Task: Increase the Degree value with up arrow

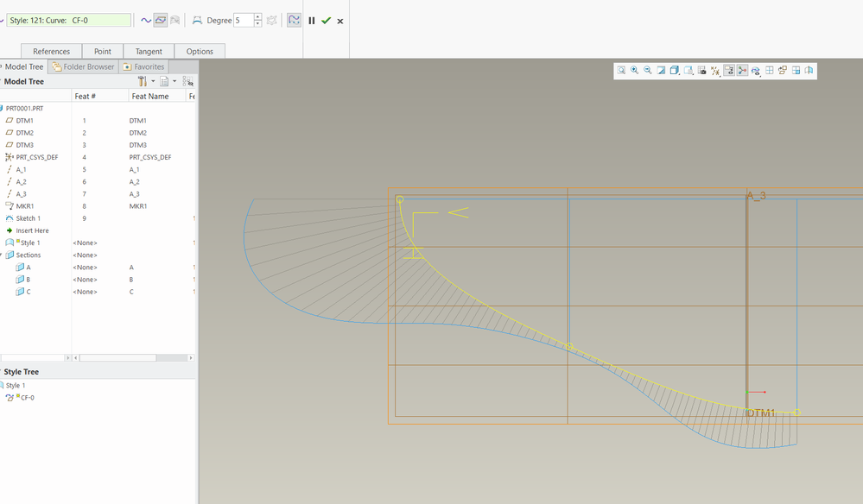Action: 257,16
